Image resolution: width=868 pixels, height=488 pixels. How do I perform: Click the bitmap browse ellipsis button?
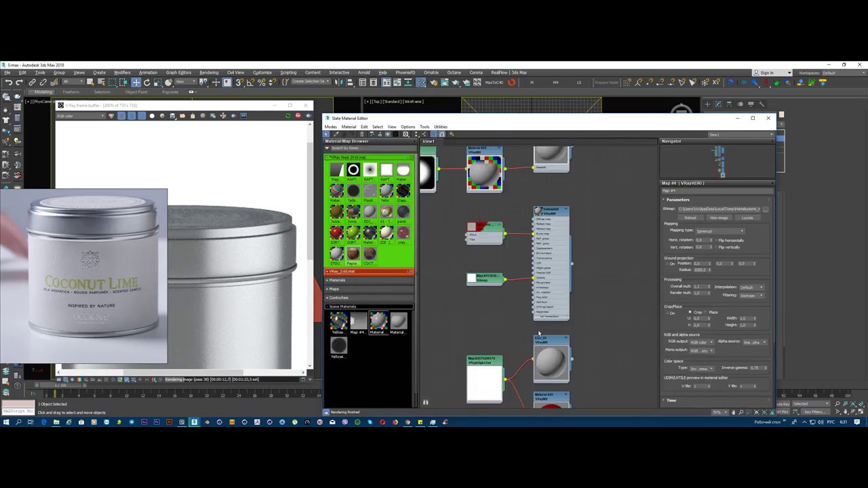[766, 209]
